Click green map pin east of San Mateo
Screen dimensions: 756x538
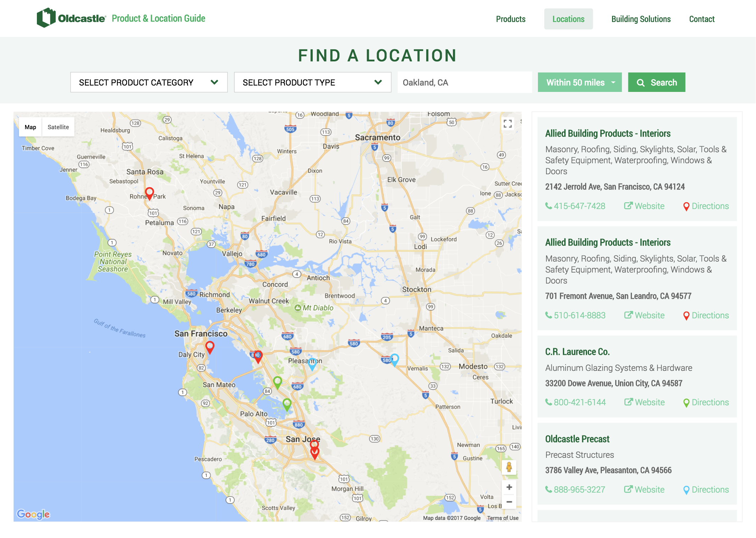278,383
